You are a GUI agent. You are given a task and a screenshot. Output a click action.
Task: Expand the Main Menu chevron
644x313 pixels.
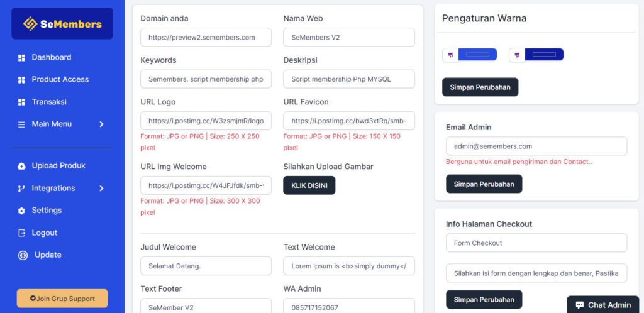[101, 124]
